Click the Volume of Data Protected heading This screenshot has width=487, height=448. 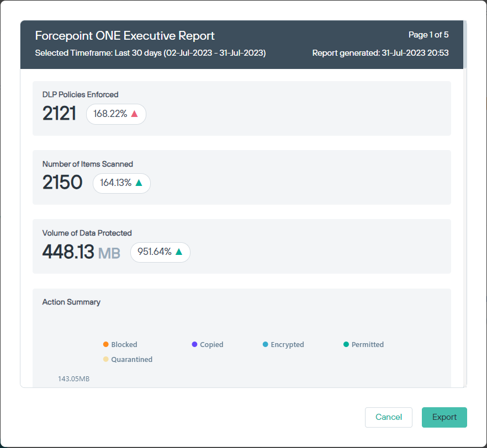coord(87,233)
